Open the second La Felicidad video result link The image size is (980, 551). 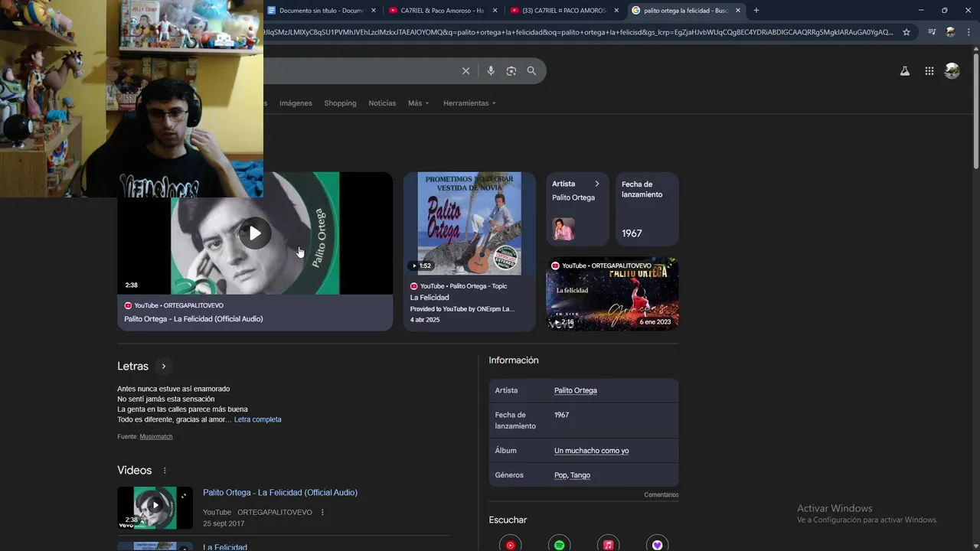[x=225, y=547]
